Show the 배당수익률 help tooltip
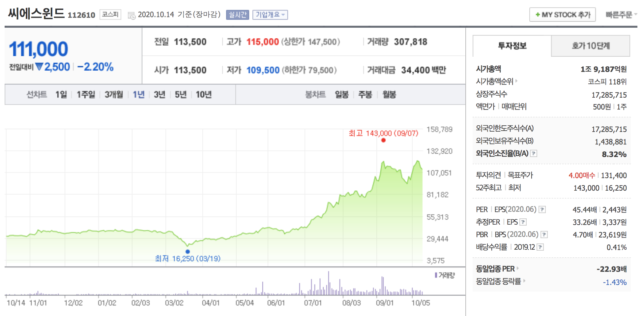Image resolution: width=644 pixels, height=316 pixels. coord(541,247)
